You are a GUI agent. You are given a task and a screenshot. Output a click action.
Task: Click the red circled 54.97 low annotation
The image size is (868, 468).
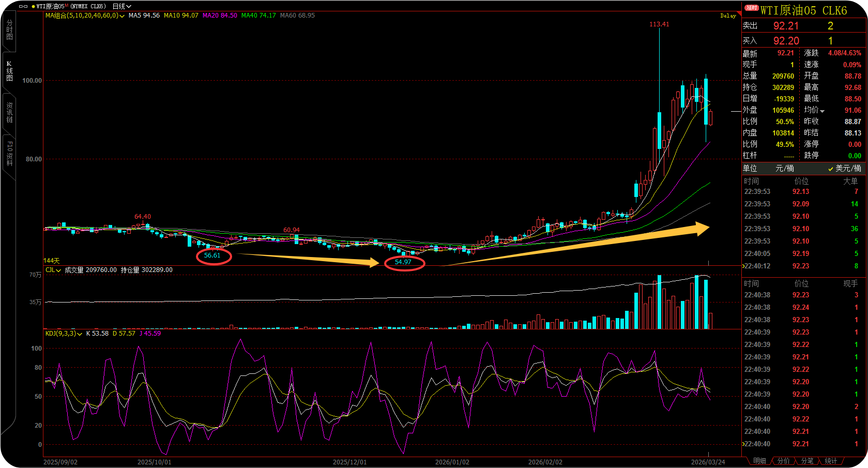click(x=404, y=262)
